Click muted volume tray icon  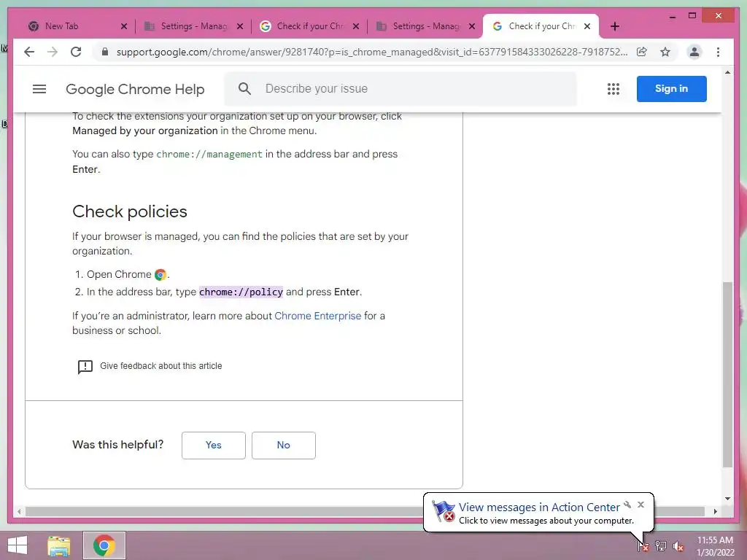tap(678, 545)
